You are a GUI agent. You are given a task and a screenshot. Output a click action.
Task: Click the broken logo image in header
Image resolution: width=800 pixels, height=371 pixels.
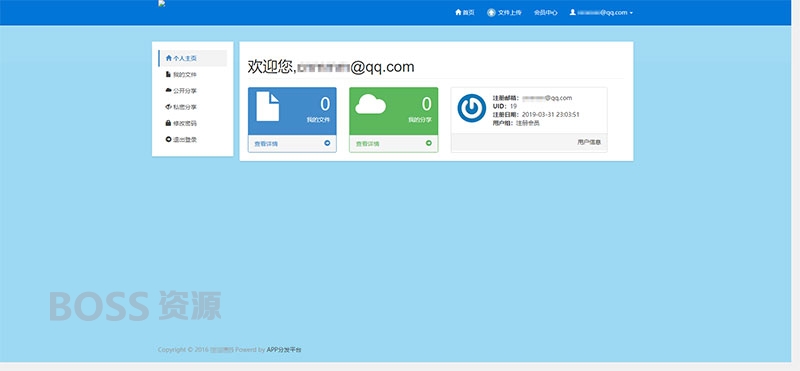pos(162,4)
